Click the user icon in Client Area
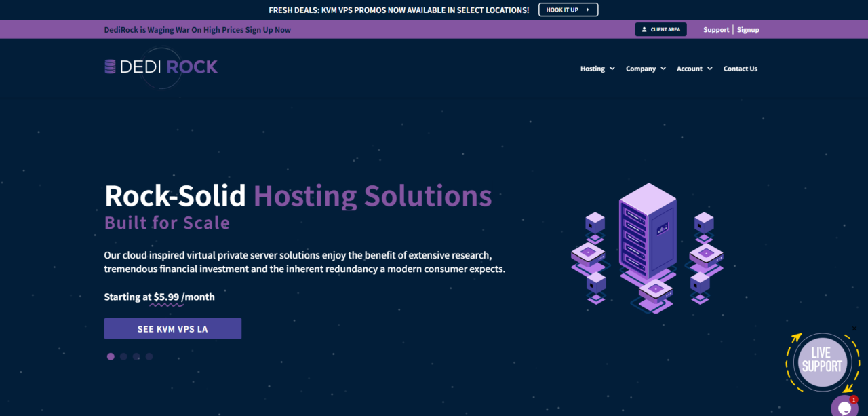Screen dimensions: 868x416 (x=644, y=30)
